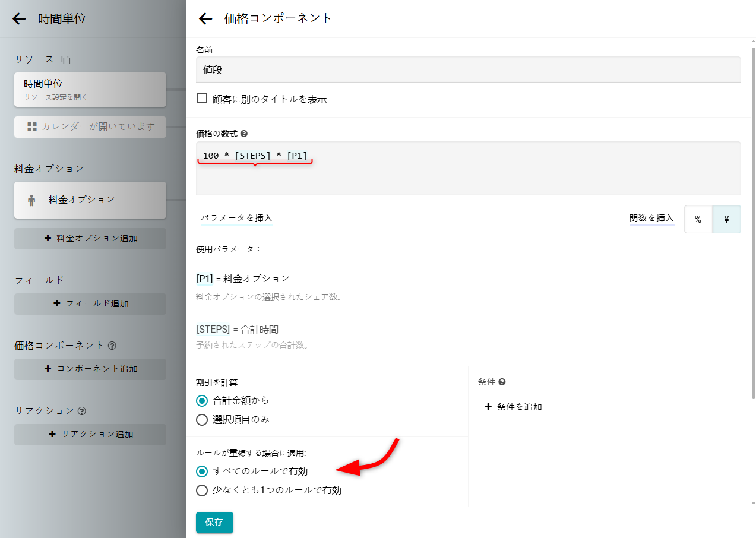Click help icon beside 条件 label
Viewport: 756px width, 538px height.
point(502,382)
